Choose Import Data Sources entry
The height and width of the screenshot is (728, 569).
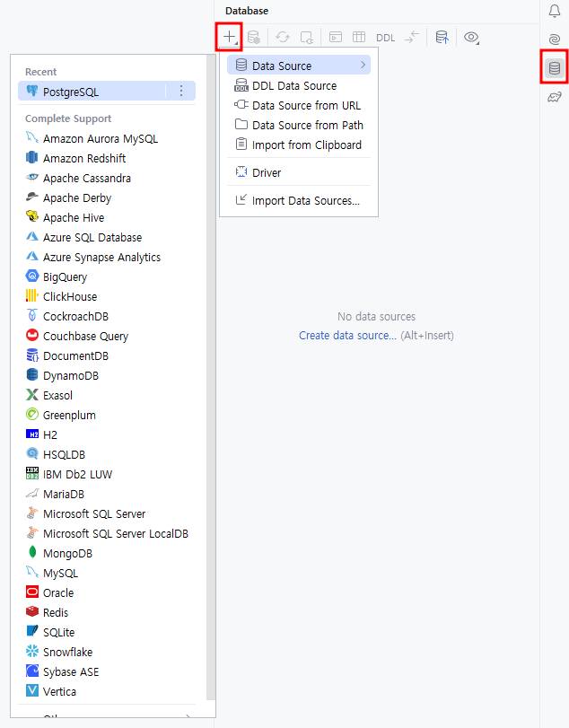pyautogui.click(x=305, y=200)
